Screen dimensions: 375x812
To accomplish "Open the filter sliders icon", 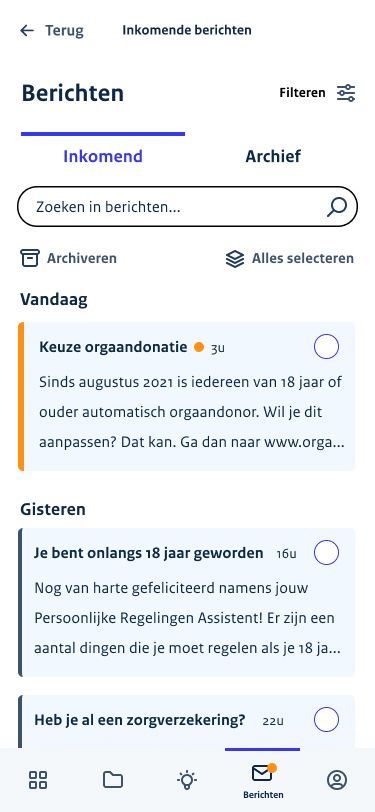I will tap(346, 93).
